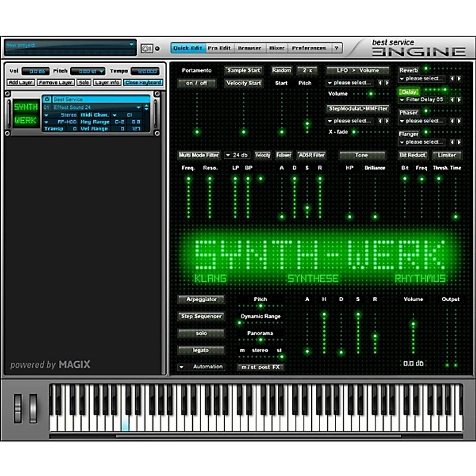The image size is (476, 476).
Task: Activate the Arpeggiator
Action: click(x=201, y=299)
